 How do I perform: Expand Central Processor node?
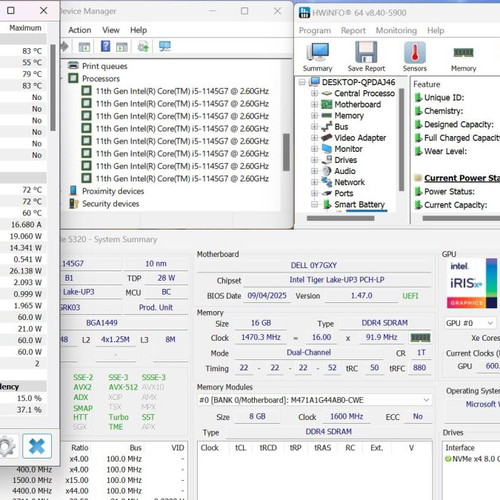(x=314, y=93)
